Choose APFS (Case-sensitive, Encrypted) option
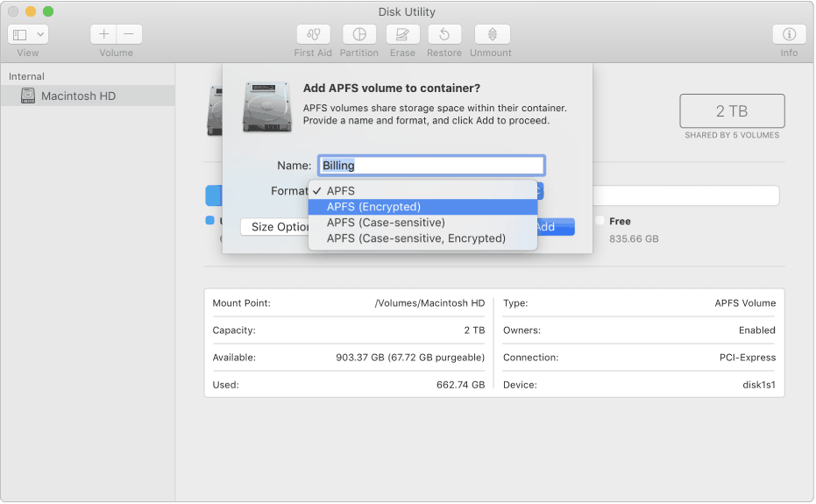The width and height of the screenshot is (816, 504). pos(422,238)
